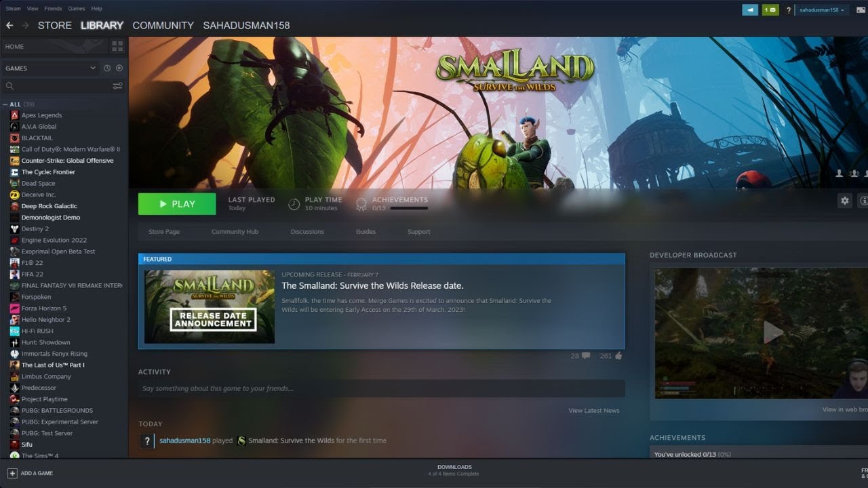Click the Forza Horizon 5 game icon
Screen dimensions: 868x488
pyautogui.click(x=14, y=308)
